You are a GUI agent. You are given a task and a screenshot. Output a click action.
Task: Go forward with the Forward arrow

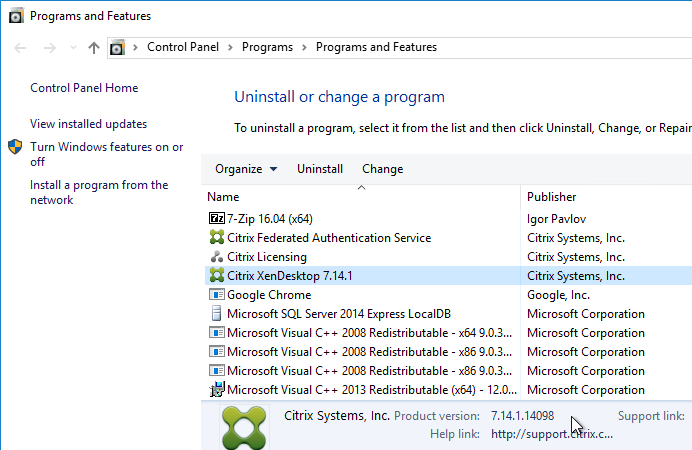pyautogui.click(x=50, y=48)
